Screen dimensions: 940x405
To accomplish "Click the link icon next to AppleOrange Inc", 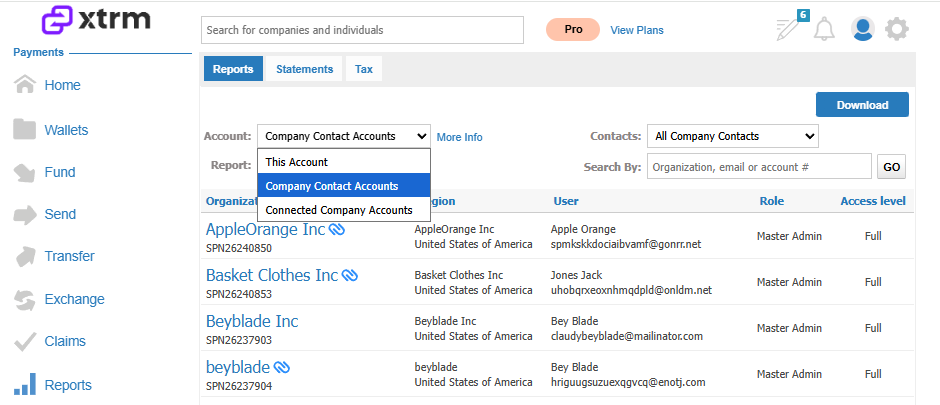I will [x=337, y=229].
